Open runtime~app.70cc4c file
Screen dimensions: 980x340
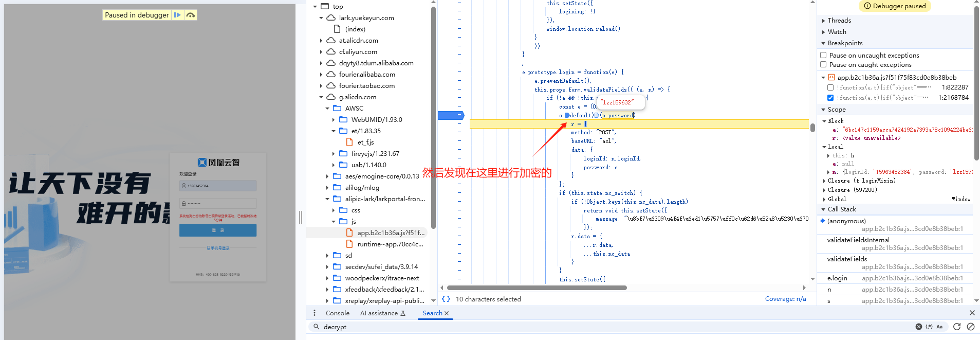pyautogui.click(x=390, y=244)
